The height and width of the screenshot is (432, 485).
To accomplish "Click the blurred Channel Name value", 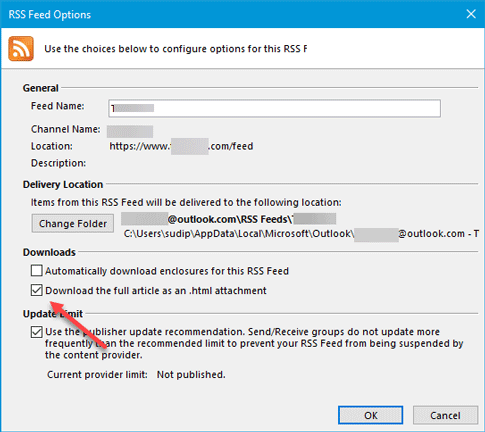I will (x=130, y=131).
